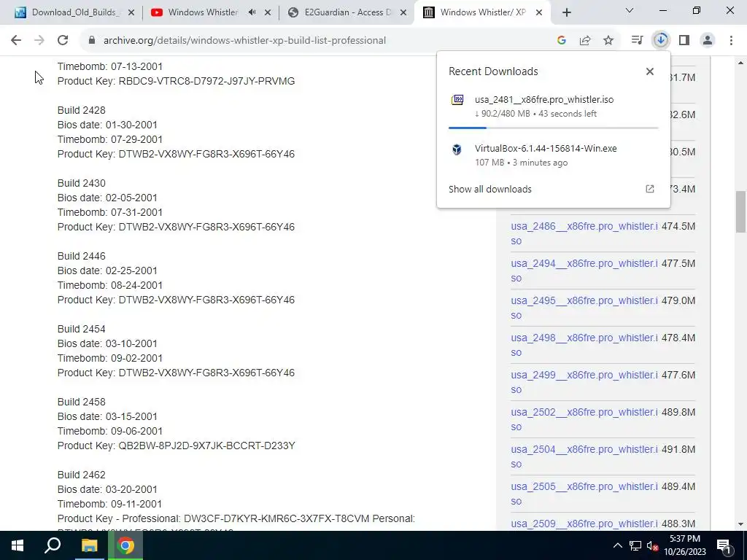
Task: Bookmark this tab star icon
Action: pyautogui.click(x=608, y=41)
